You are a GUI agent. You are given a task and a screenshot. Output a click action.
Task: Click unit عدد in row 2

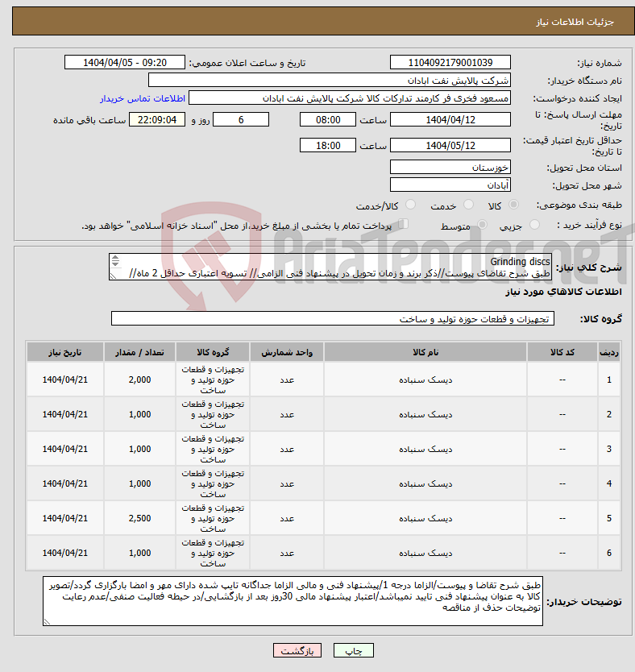(x=287, y=414)
